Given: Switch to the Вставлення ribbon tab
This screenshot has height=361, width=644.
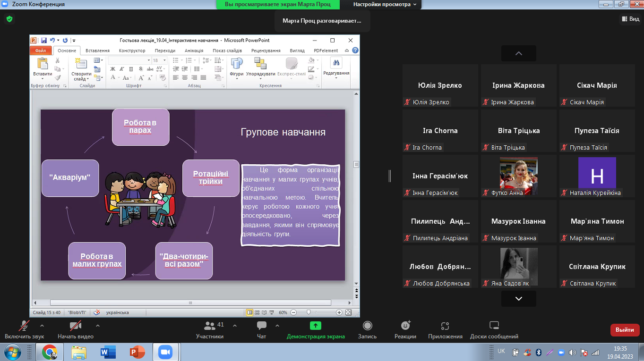Looking at the screenshot, I should tap(97, 50).
